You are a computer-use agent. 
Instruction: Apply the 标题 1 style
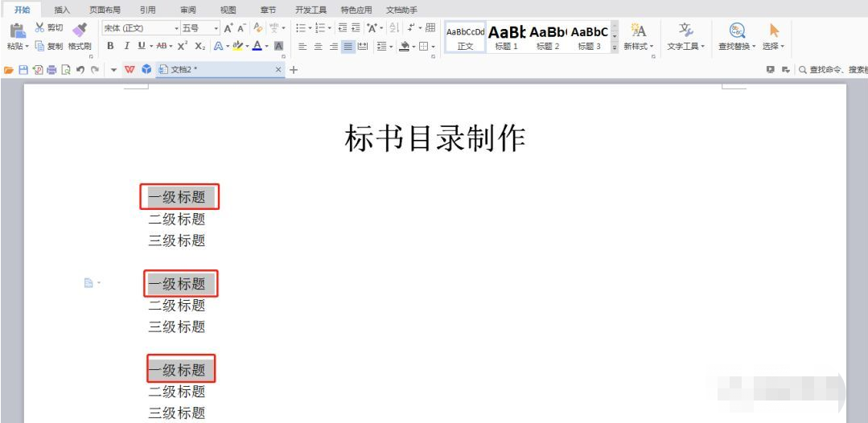[x=507, y=38]
